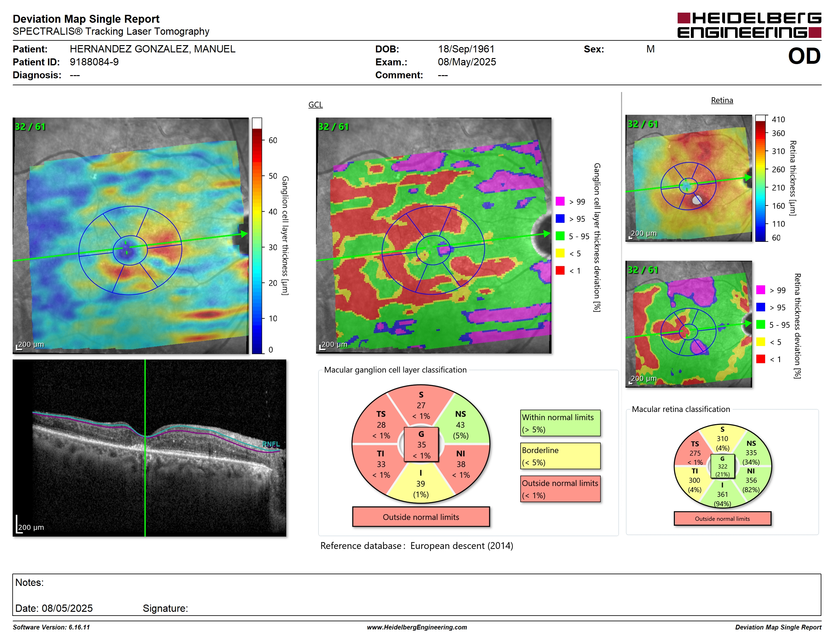Screen dimensions: 834x644
Task: Click Macular retina classification heading
Action: pyautogui.click(x=680, y=409)
